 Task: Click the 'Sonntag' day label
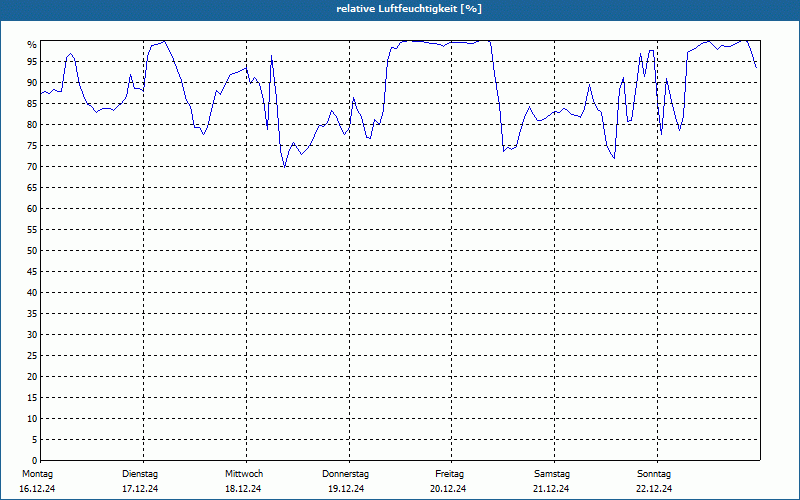(x=654, y=474)
